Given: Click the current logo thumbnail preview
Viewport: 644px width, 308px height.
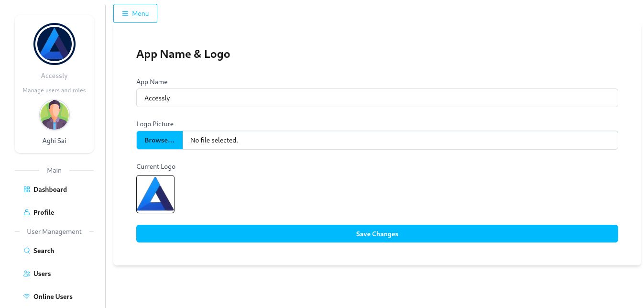Looking at the screenshot, I should tap(155, 194).
